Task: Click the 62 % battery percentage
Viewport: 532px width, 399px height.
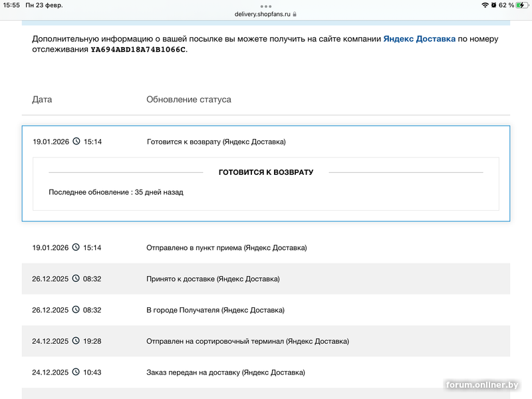Action: coord(506,5)
